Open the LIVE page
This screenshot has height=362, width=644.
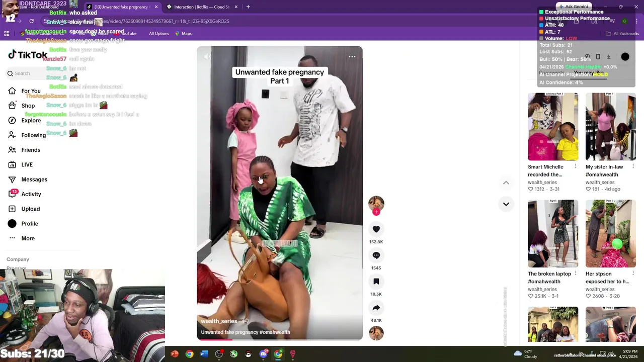click(20, 164)
